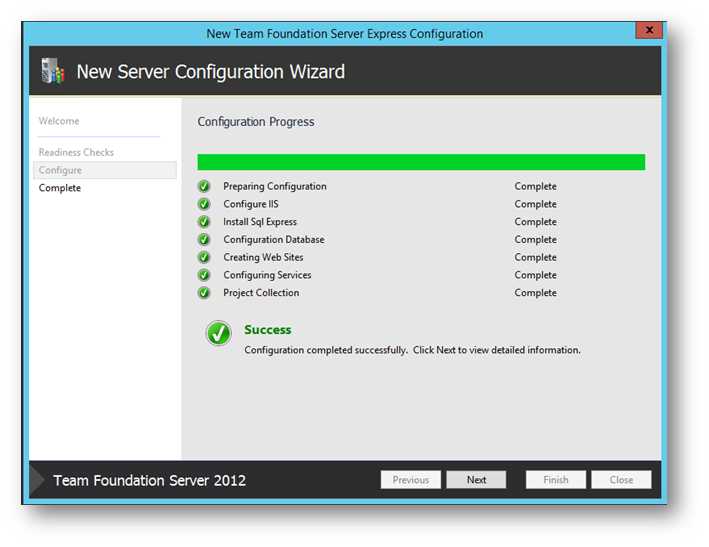Click the Configuring Services label

[267, 275]
